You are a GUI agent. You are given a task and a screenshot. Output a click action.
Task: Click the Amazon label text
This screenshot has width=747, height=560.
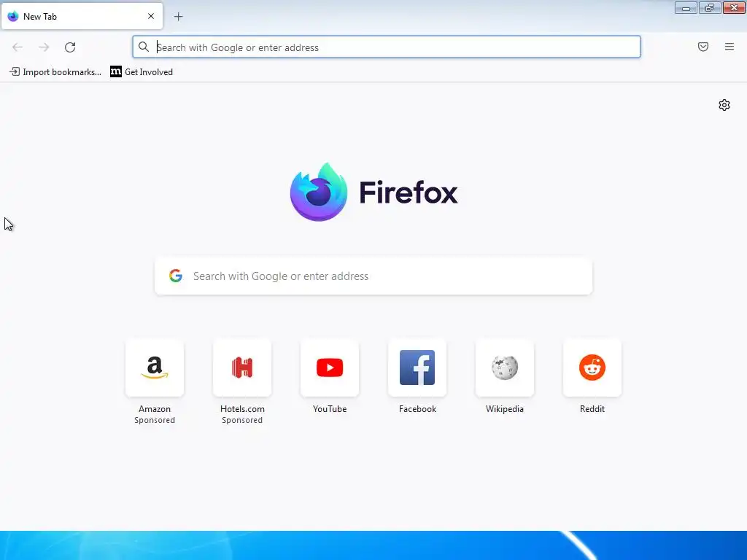[x=155, y=409]
